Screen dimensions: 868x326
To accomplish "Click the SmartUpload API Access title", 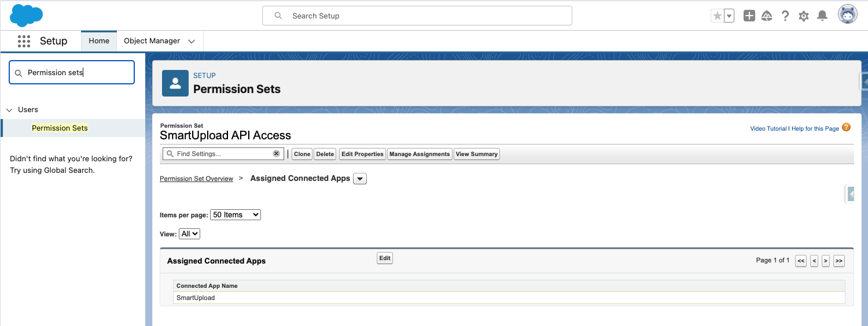I will tap(225, 135).
